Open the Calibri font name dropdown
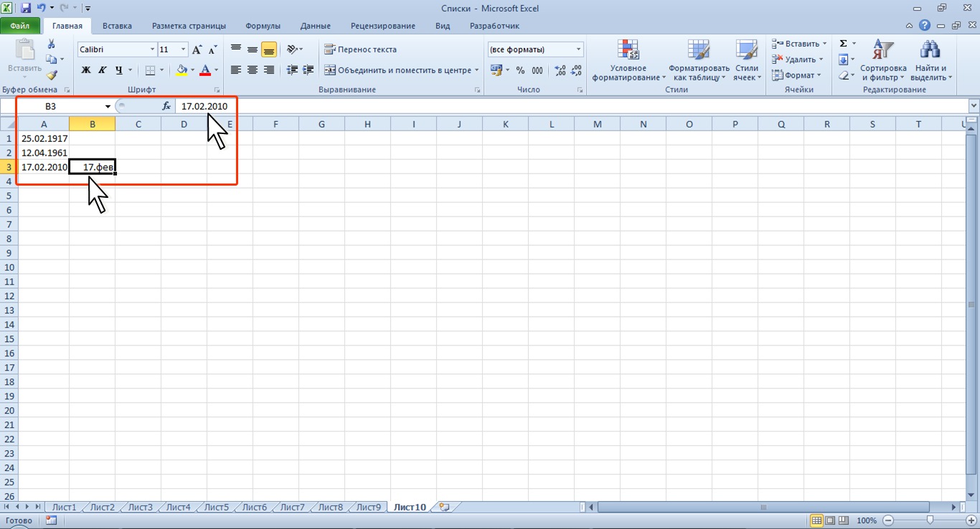Screen dimensions: 980x529 pos(152,49)
